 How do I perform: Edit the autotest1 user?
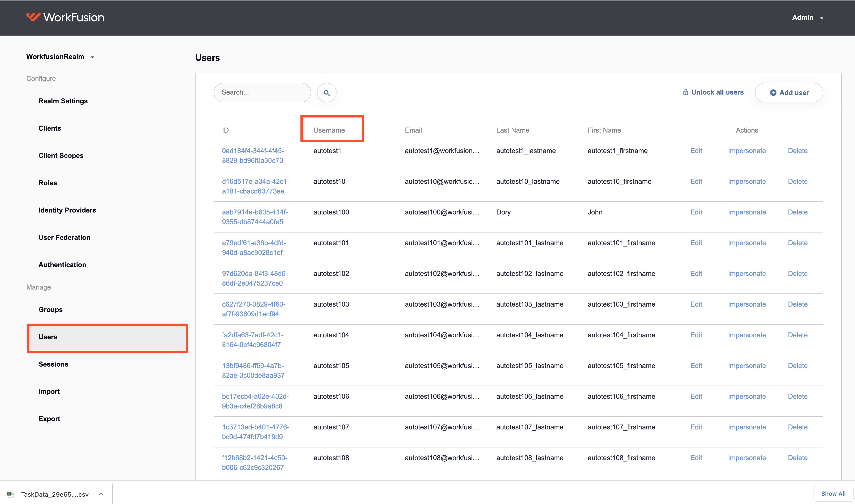(696, 151)
